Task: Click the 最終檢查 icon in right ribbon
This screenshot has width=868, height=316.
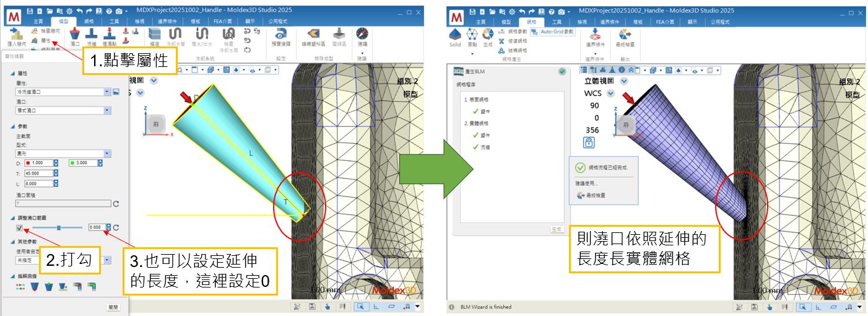Action: (x=625, y=36)
